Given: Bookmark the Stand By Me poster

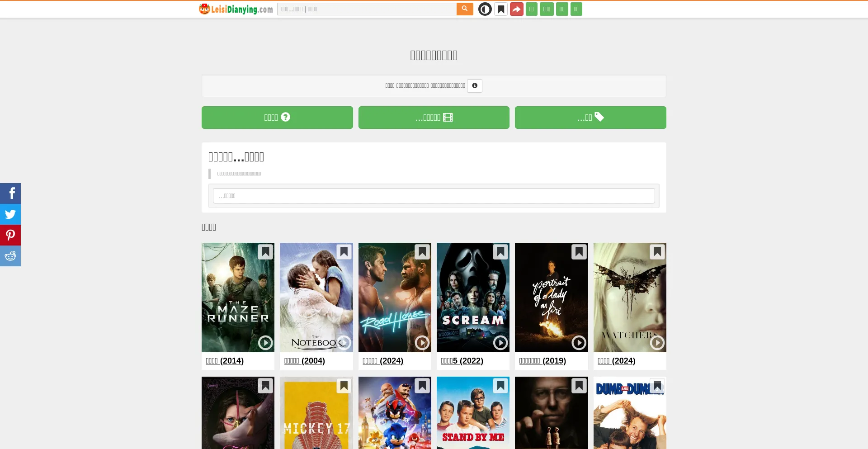Looking at the screenshot, I should [500, 386].
